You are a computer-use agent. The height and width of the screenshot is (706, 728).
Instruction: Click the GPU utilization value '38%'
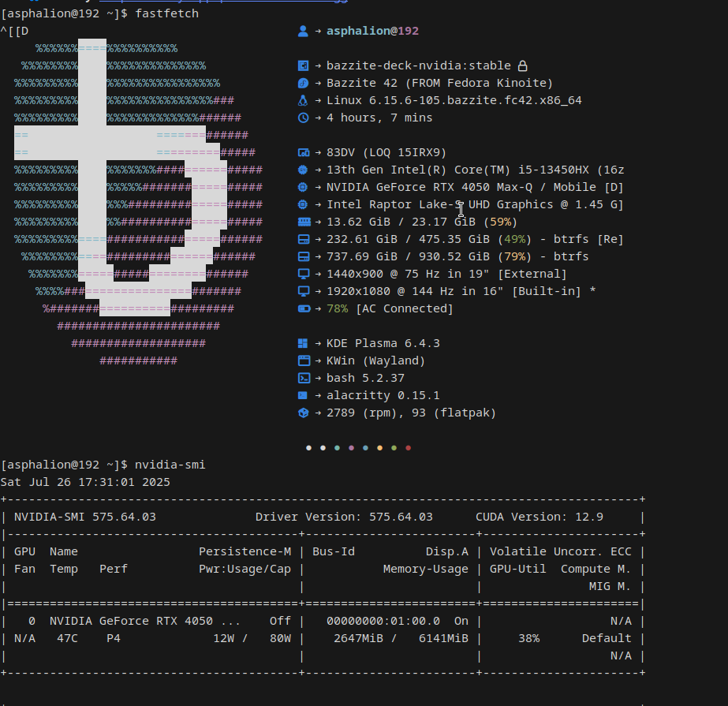click(528, 639)
